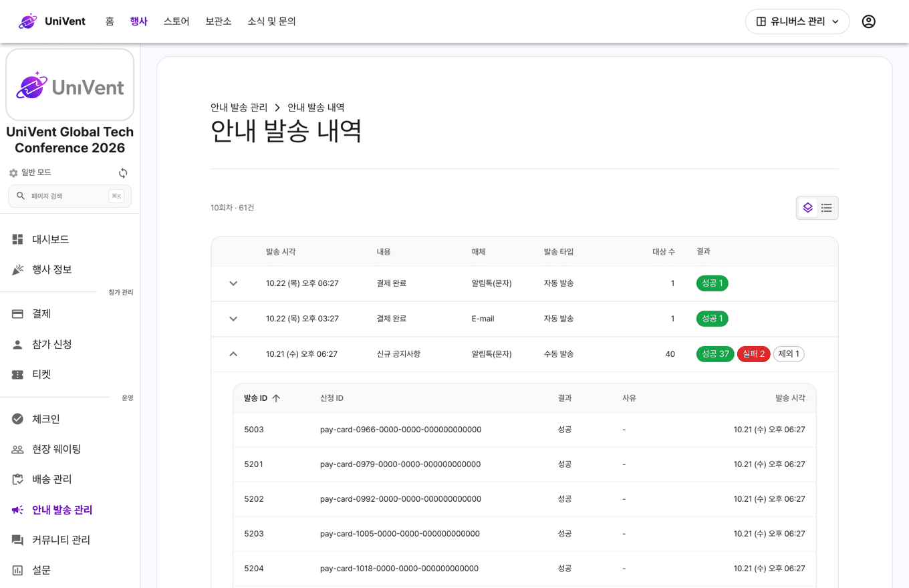Switch to grouped layers view
Screen dimensions: 909x588
pyautogui.click(x=808, y=208)
